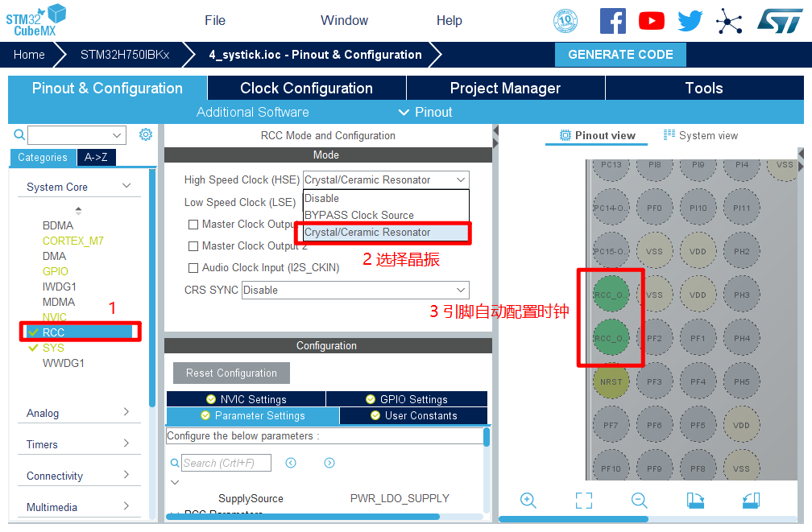Click the zoom in magnifier icon
This screenshot has width=812, height=532.
[528, 501]
